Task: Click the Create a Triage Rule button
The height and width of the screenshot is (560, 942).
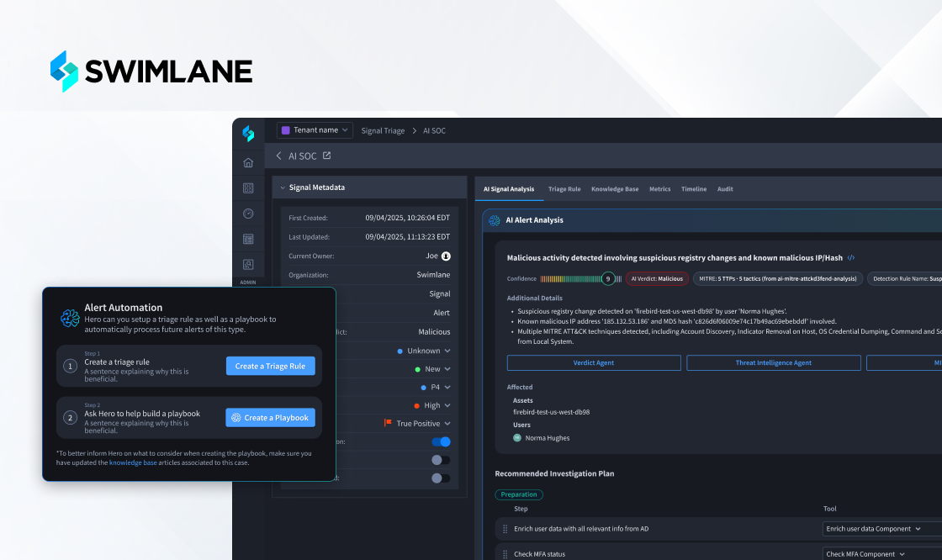Action: tap(270, 366)
